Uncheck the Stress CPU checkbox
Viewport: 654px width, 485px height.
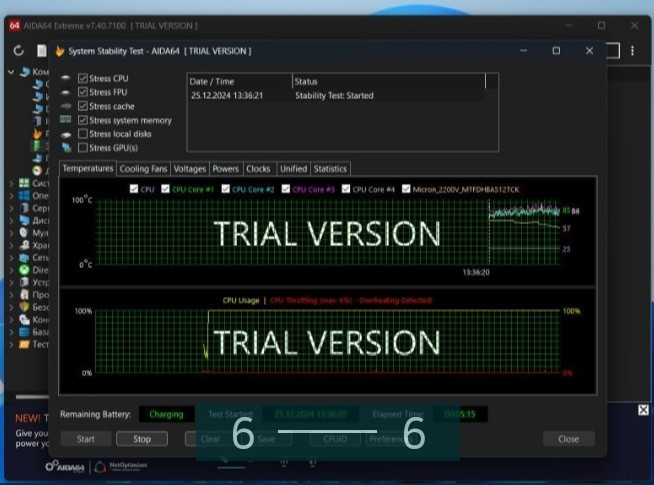pyautogui.click(x=83, y=78)
